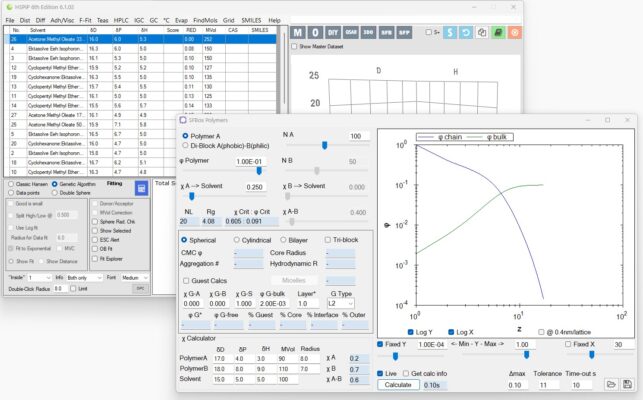Open the DIY tool in the HSPiP toolbar
This screenshot has width=643, height=400.
(333, 32)
